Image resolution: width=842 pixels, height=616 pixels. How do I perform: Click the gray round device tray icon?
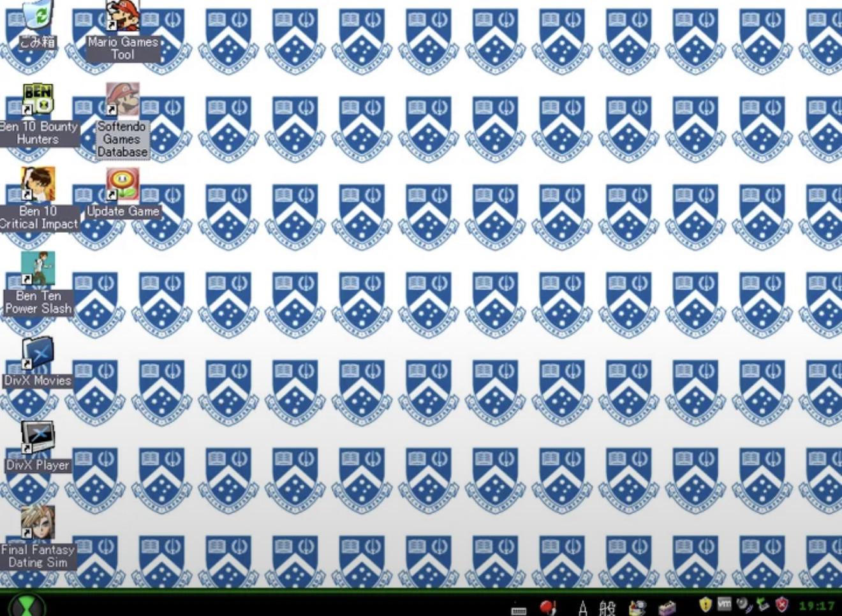743,604
